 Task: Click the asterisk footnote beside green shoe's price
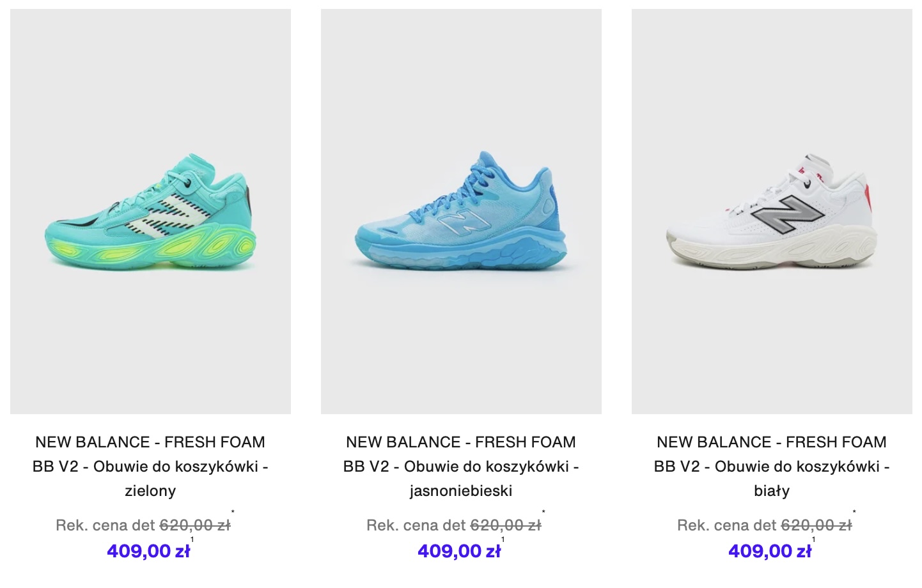coord(233,512)
